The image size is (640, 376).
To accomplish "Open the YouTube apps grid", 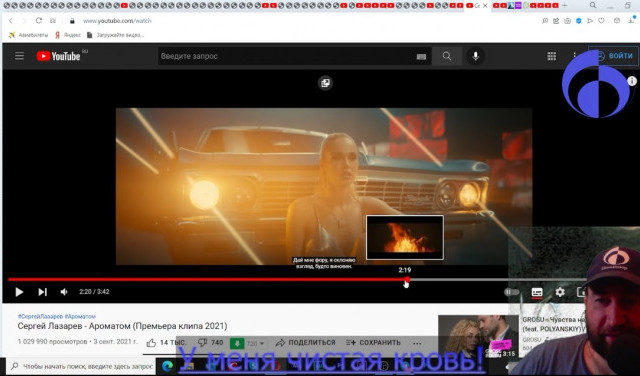I will pyautogui.click(x=551, y=56).
